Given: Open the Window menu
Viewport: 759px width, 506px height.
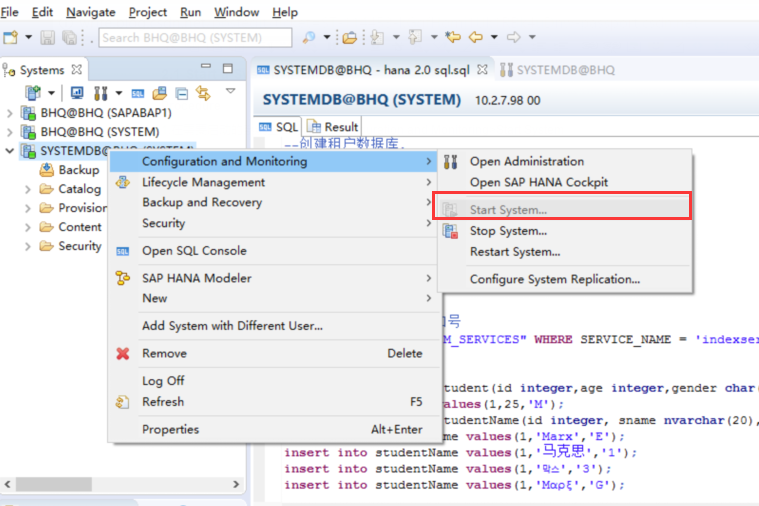Looking at the screenshot, I should click(236, 12).
